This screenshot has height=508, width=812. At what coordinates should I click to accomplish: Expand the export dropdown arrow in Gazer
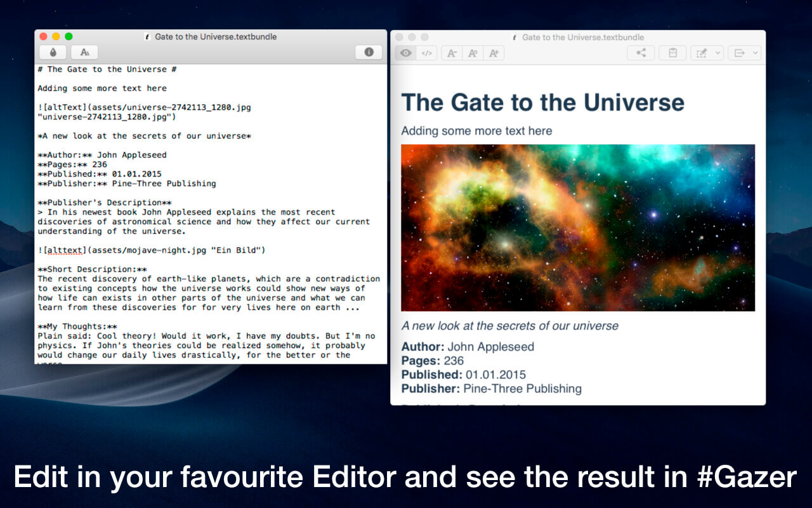click(756, 53)
